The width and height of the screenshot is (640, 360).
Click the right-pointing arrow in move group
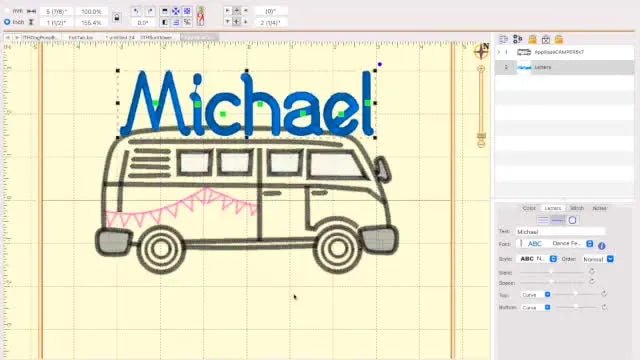(227, 11)
